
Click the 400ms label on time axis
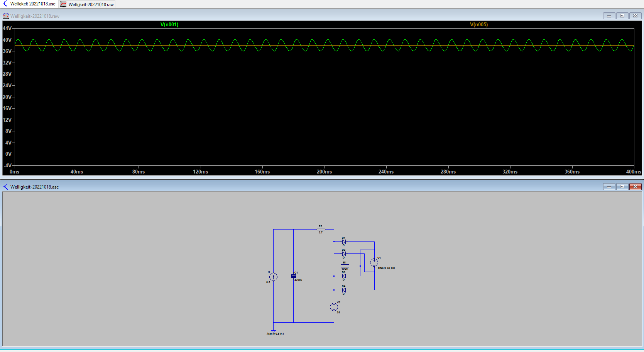pos(634,172)
